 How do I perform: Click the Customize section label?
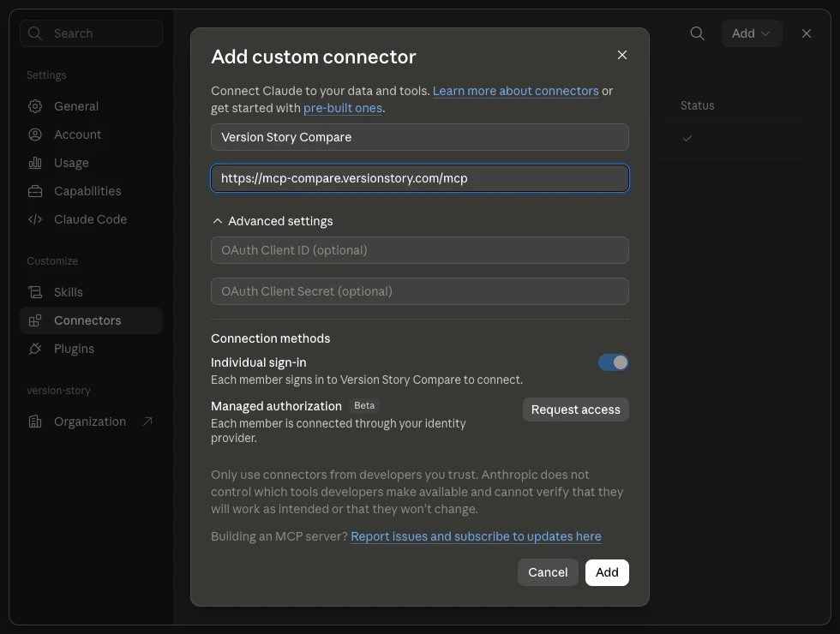pos(52,260)
